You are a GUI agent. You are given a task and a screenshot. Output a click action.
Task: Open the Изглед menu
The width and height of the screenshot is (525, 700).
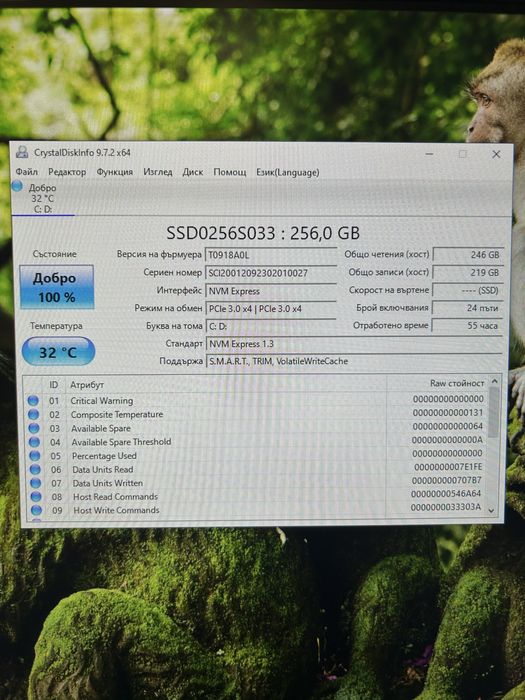158,172
